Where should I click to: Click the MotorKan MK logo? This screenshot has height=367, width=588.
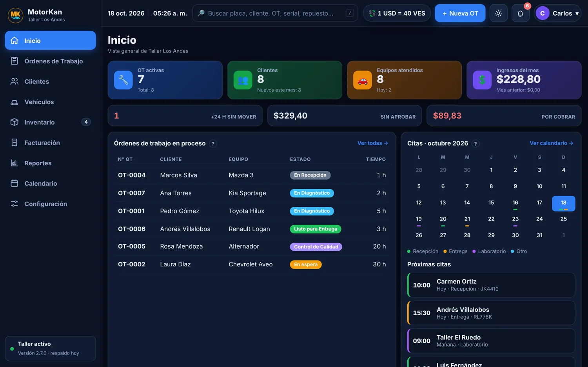(x=15, y=15)
